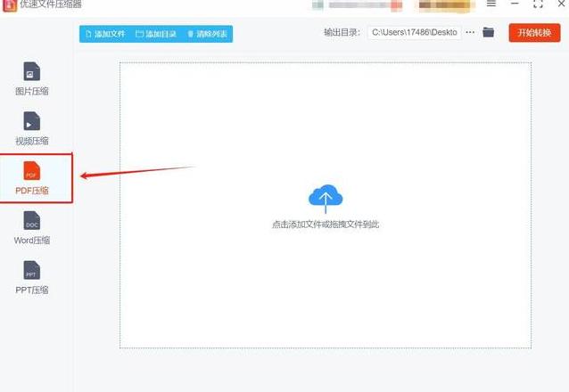The image size is (569, 392).
Task: Open the 图片压缩 image compression tool
Action: click(x=32, y=78)
